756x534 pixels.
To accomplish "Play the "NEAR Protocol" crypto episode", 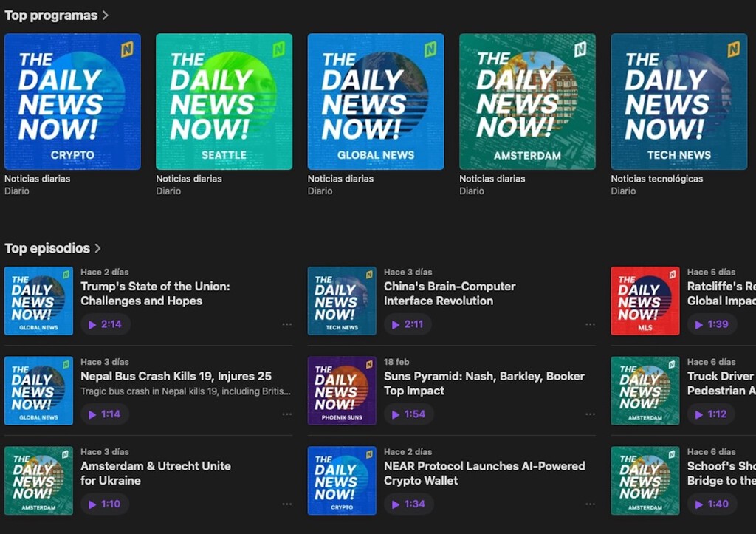I will coord(409,504).
